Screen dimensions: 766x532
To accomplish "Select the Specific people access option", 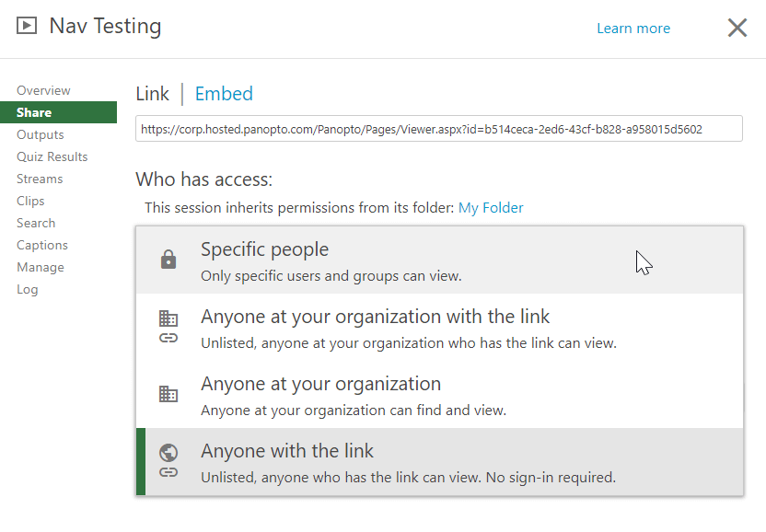I will pos(264,249).
